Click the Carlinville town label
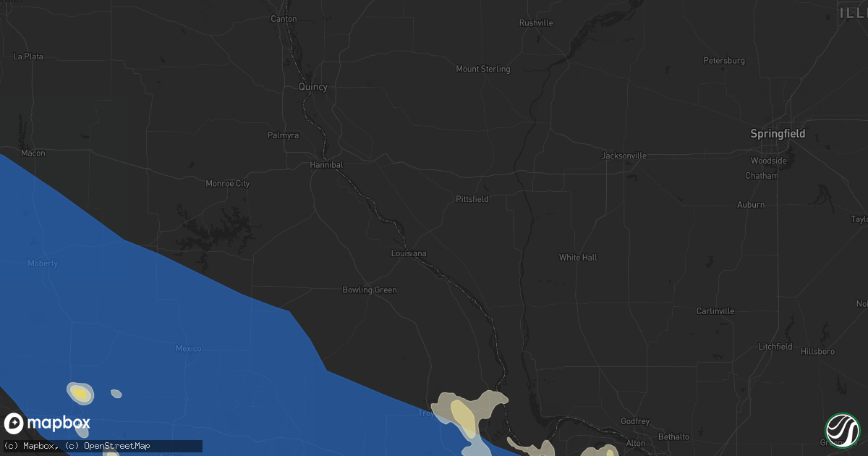868x456 pixels. coord(715,311)
